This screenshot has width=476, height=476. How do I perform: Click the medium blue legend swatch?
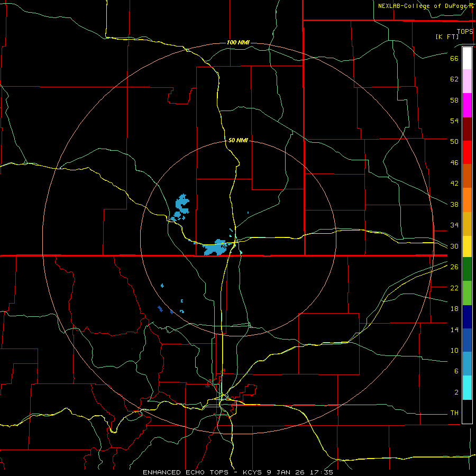tap(467, 340)
